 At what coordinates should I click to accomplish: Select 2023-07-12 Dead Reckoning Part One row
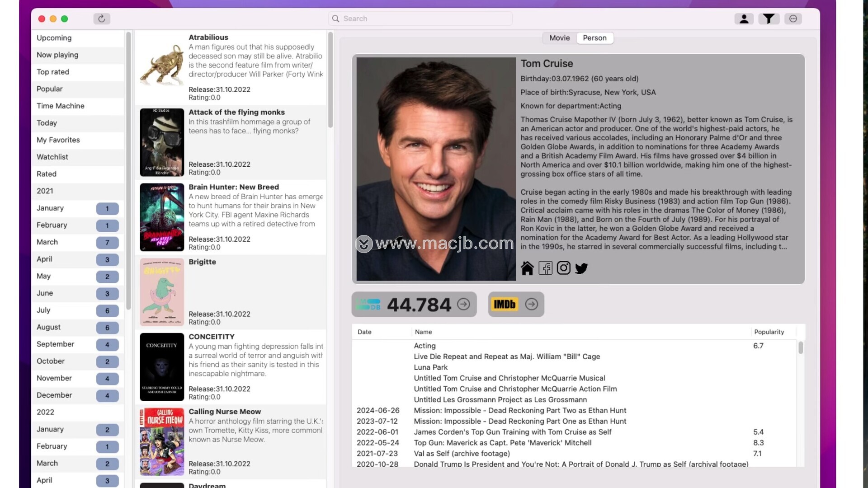tap(574, 421)
